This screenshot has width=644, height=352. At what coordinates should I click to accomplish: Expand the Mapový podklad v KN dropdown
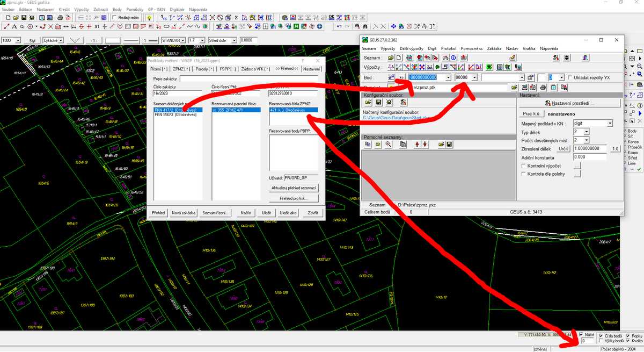click(x=609, y=124)
